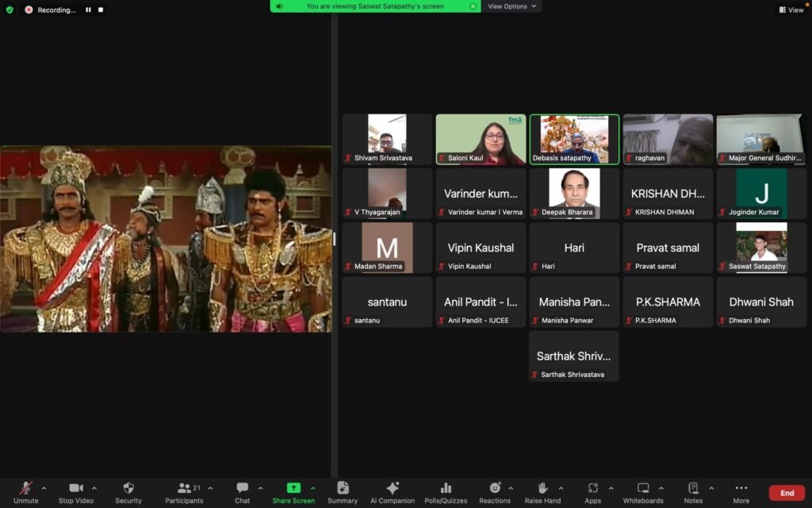Open the Security shield icon
Screen dimensions: 812x508
click(128, 488)
